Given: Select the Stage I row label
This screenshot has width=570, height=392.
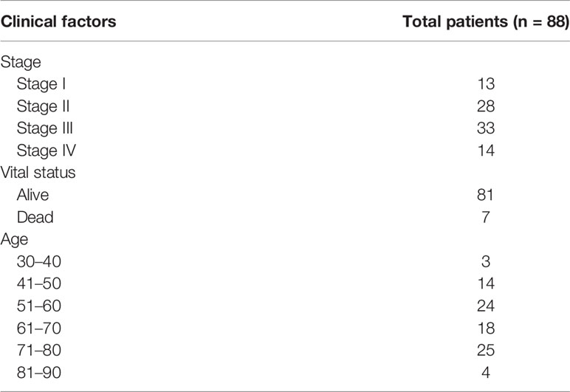Looking at the screenshot, I should coord(41,84).
